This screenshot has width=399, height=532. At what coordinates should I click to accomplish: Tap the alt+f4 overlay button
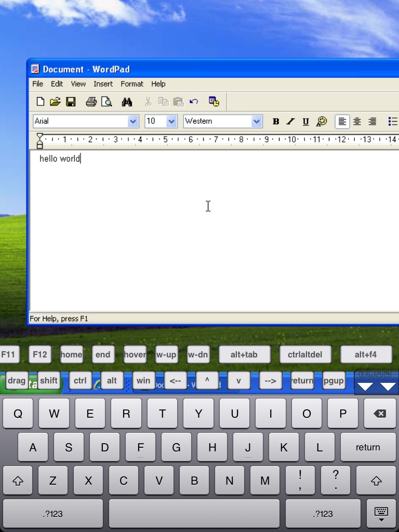(x=366, y=354)
